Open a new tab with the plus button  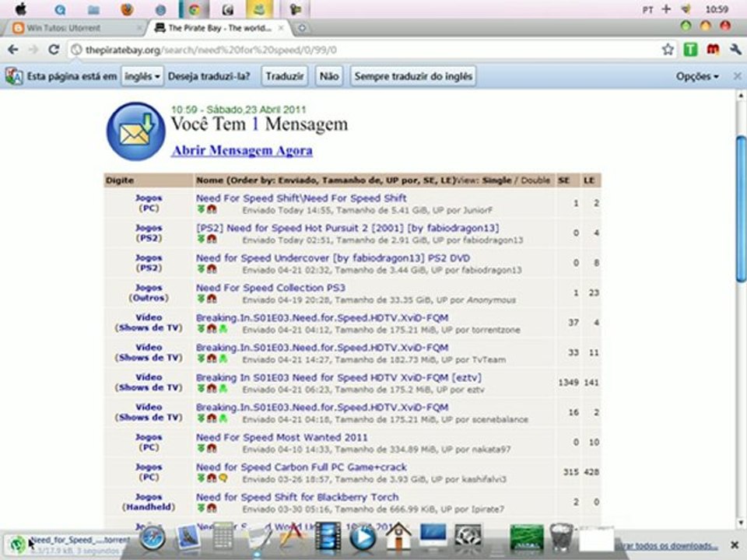[302, 28]
